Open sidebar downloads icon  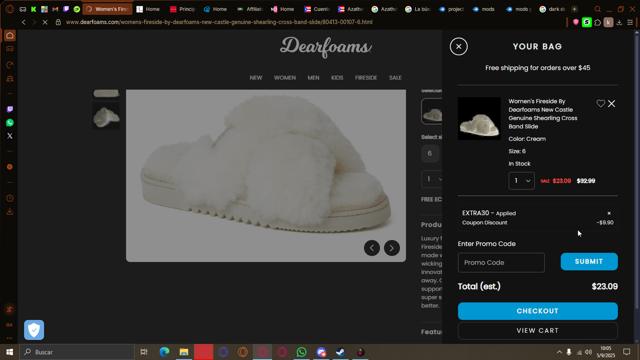[x=10, y=212]
